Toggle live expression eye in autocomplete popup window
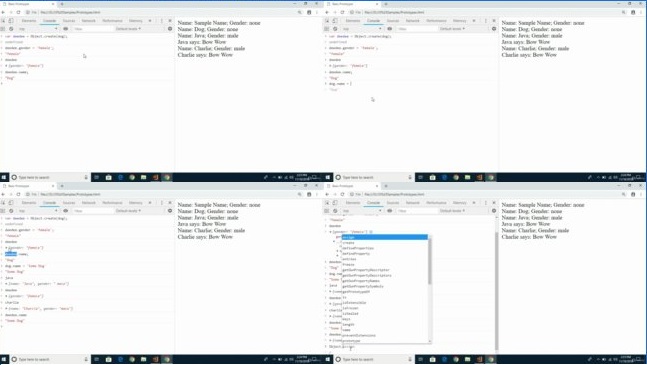This screenshot has height=365, width=647. [x=390, y=211]
